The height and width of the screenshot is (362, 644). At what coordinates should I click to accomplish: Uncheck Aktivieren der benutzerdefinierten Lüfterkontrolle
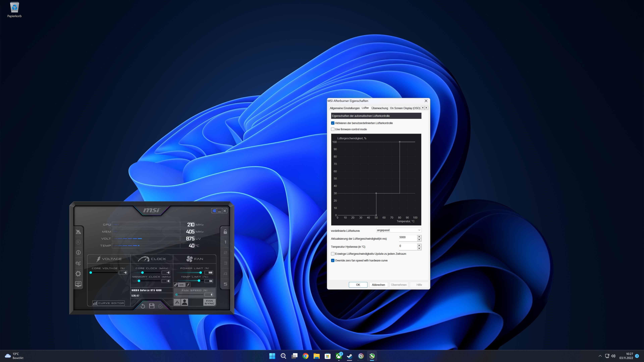[x=333, y=123]
